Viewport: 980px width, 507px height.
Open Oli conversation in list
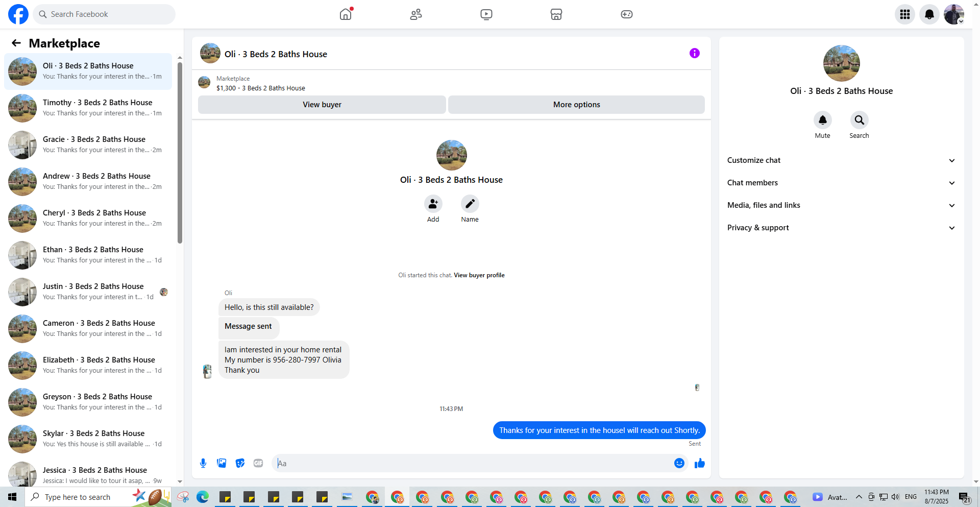pos(88,71)
